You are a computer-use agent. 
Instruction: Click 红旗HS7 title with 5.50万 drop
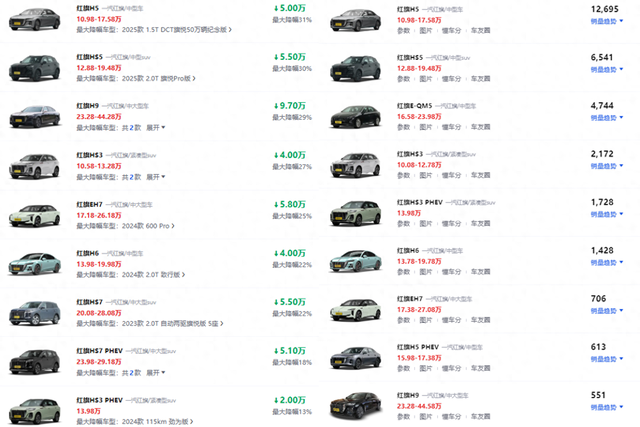point(89,302)
